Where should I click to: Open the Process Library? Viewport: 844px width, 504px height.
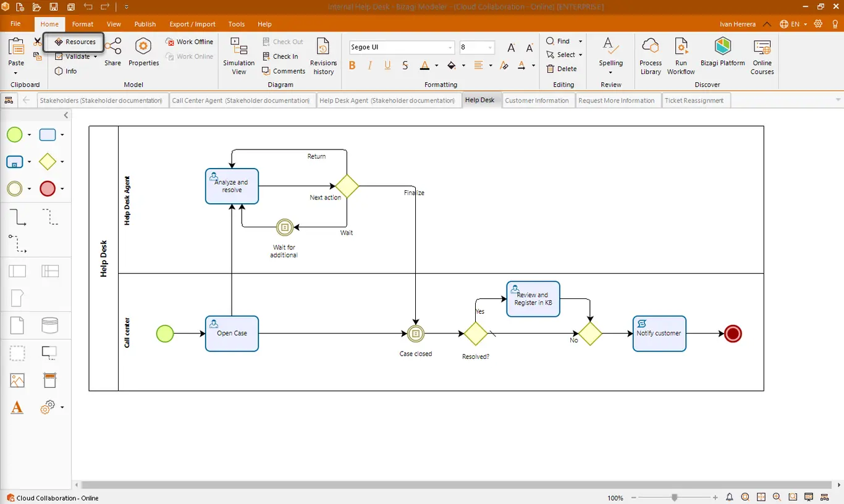coord(651,56)
